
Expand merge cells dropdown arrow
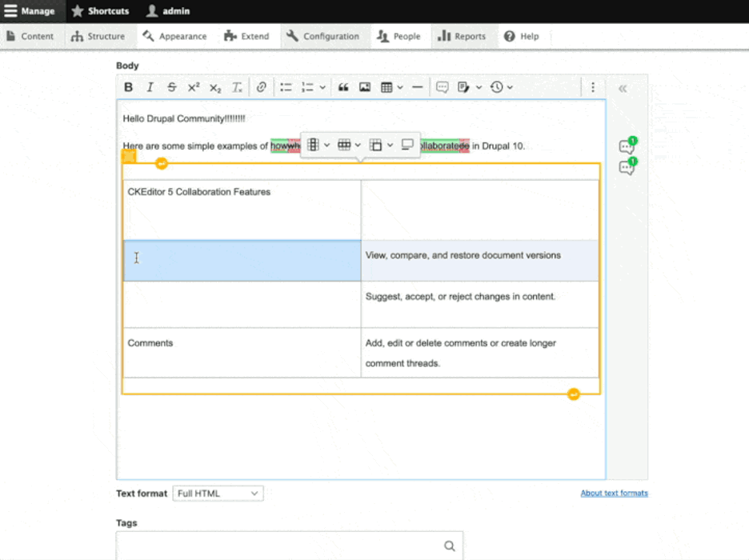coord(391,145)
